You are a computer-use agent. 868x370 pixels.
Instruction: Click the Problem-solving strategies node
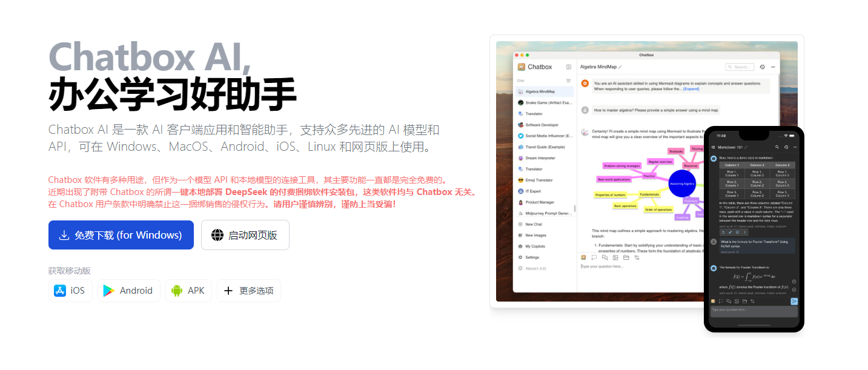(x=623, y=165)
